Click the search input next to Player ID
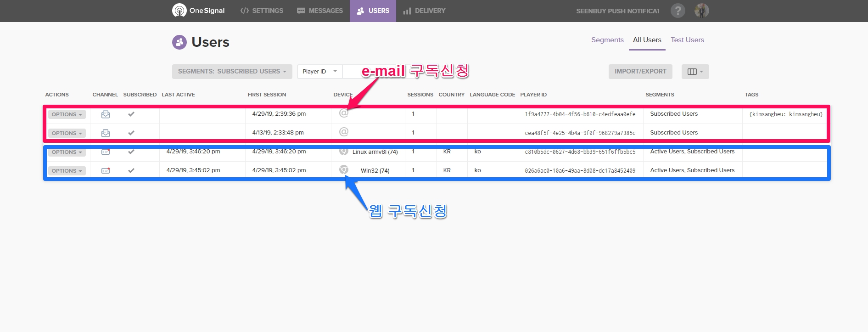The image size is (868, 332). click(352, 72)
